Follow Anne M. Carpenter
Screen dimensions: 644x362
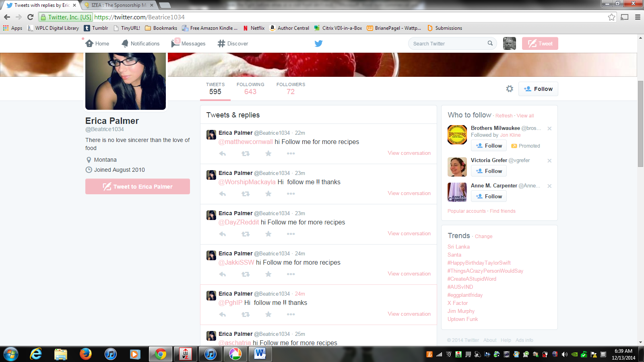pyautogui.click(x=489, y=196)
